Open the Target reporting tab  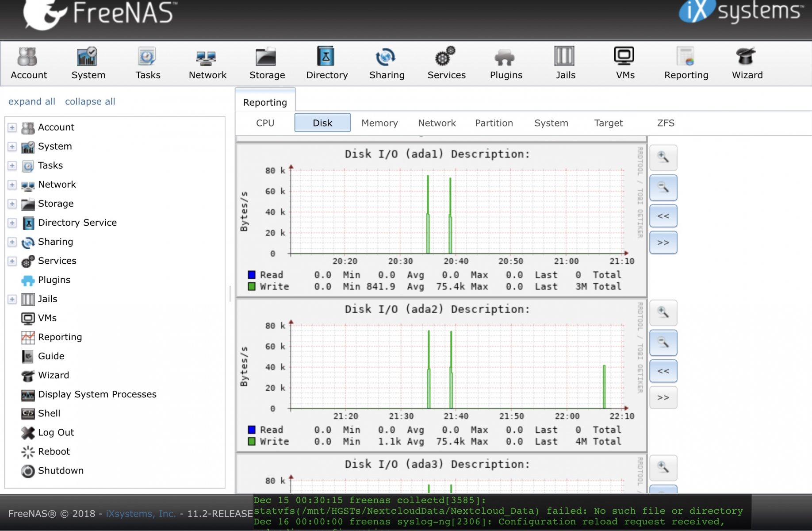click(x=608, y=123)
